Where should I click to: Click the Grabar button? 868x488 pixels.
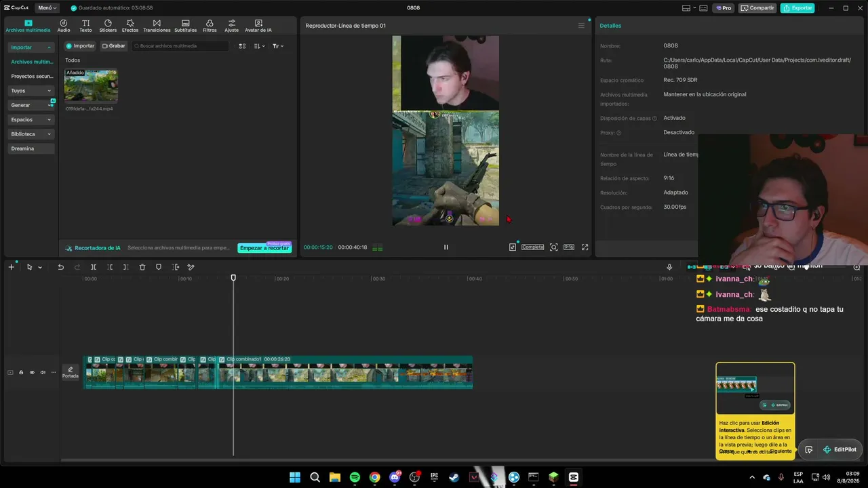click(x=114, y=46)
